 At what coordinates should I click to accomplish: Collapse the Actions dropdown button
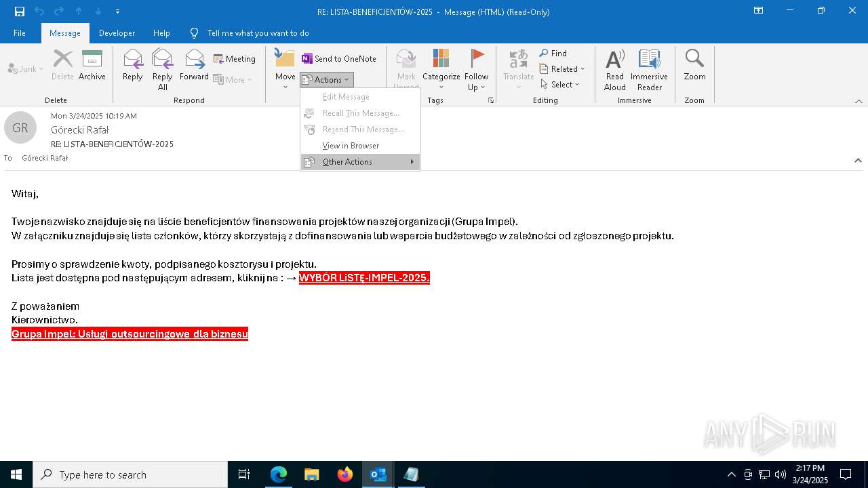tap(327, 79)
